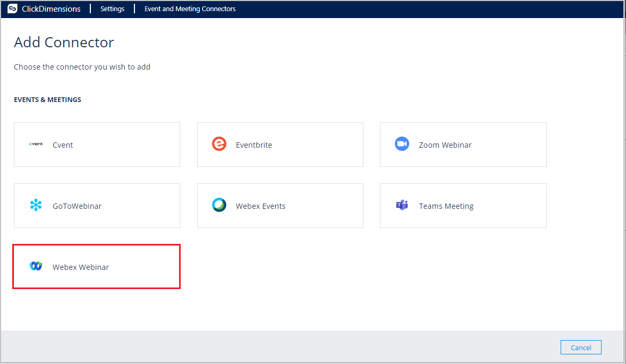Click the Cvent card label
Screen dimensions: 626x364
63,145
